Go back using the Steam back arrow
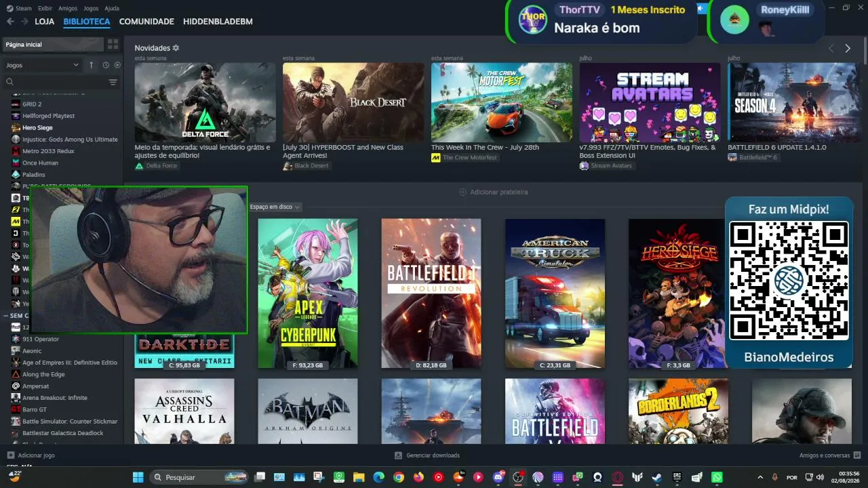 click(10, 22)
